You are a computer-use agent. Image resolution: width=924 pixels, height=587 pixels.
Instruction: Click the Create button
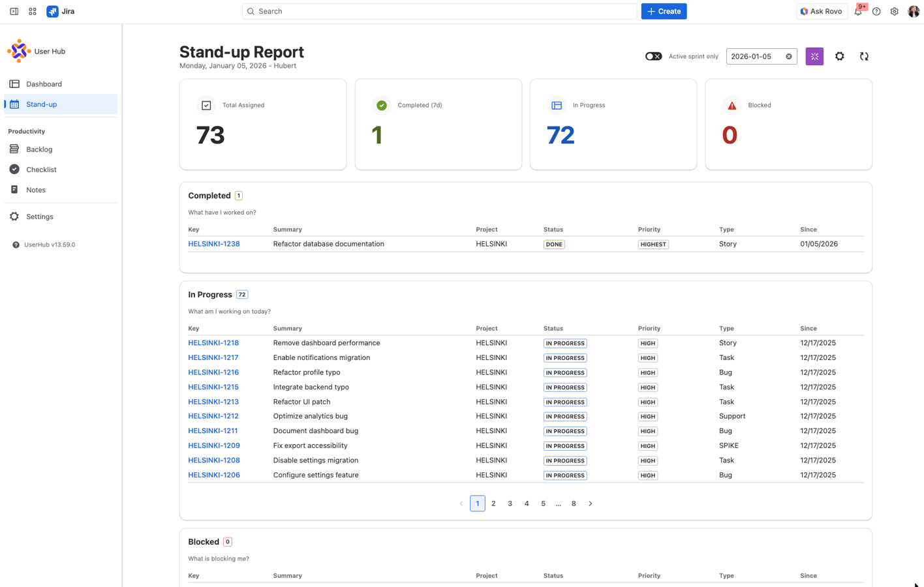[664, 12]
